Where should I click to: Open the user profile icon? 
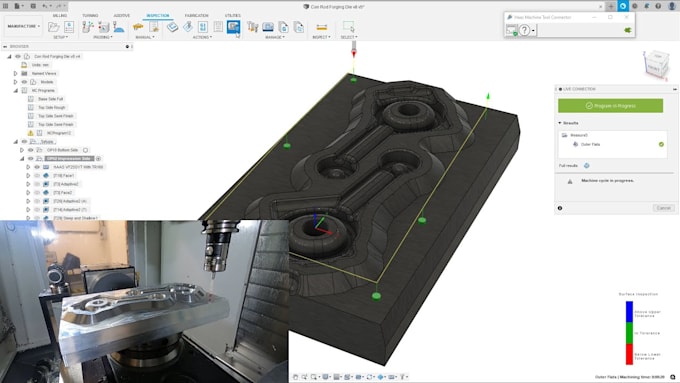[x=672, y=6]
